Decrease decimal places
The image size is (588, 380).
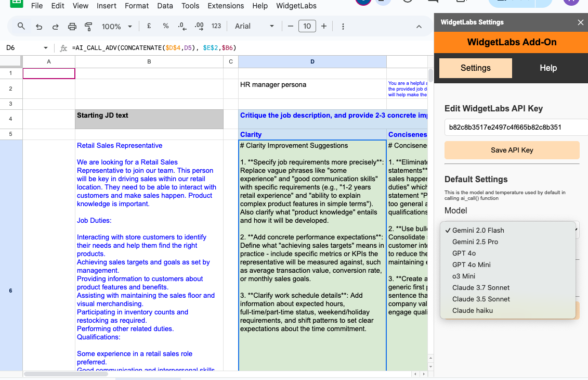point(182,26)
